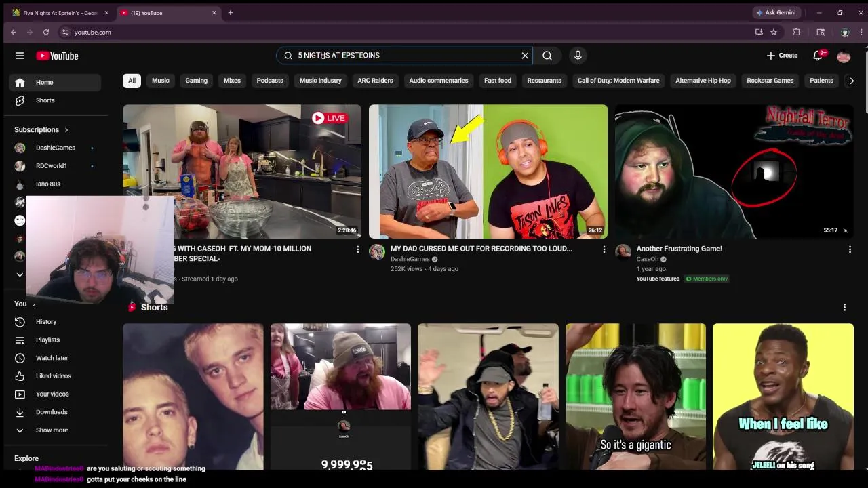868x488 pixels.
Task: Select the Restaurants chip
Action: click(x=545, y=81)
